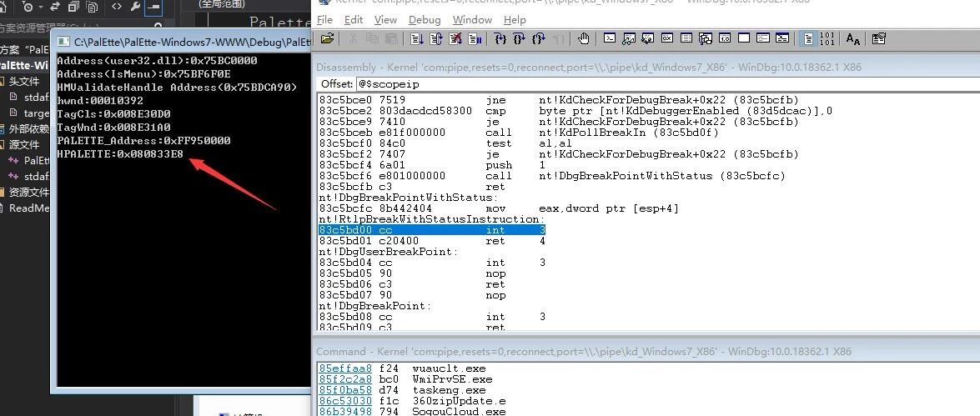The width and height of the screenshot is (980, 416).
Task: Click process address link 85f0ba58
Action: 345,390
